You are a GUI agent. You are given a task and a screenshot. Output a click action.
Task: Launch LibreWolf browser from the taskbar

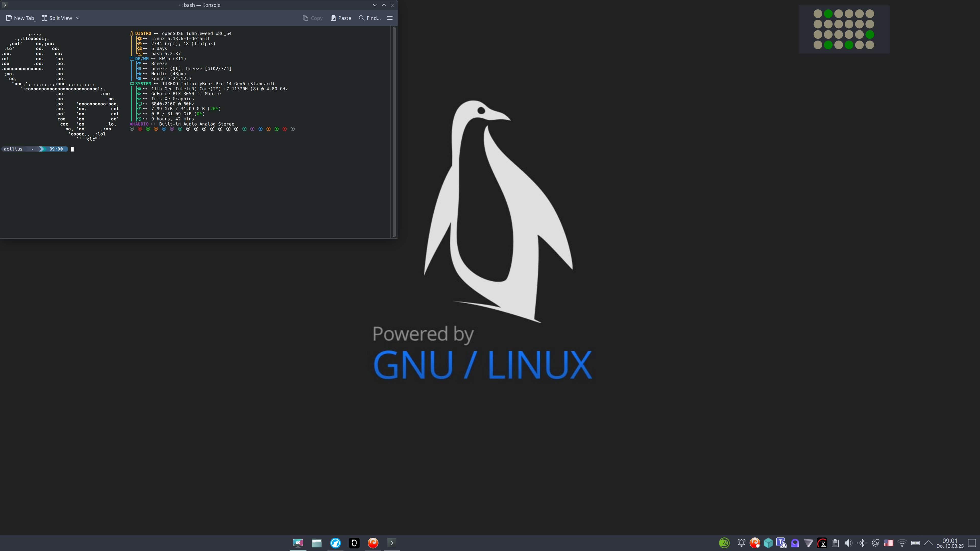(x=335, y=543)
